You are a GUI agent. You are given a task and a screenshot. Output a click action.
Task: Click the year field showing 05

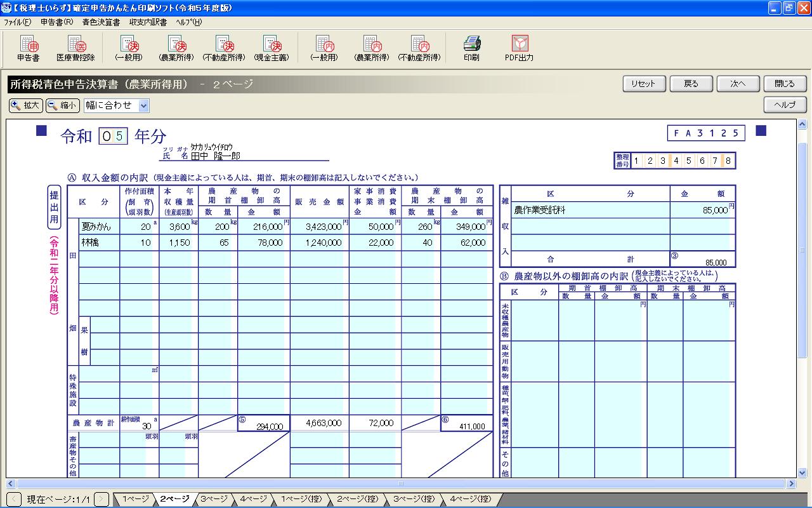pos(114,136)
